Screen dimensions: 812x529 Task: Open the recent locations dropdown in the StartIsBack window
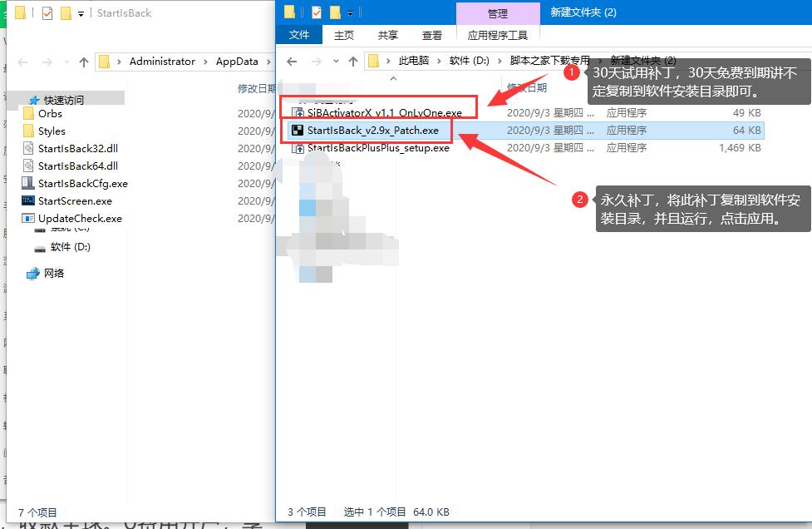66,62
